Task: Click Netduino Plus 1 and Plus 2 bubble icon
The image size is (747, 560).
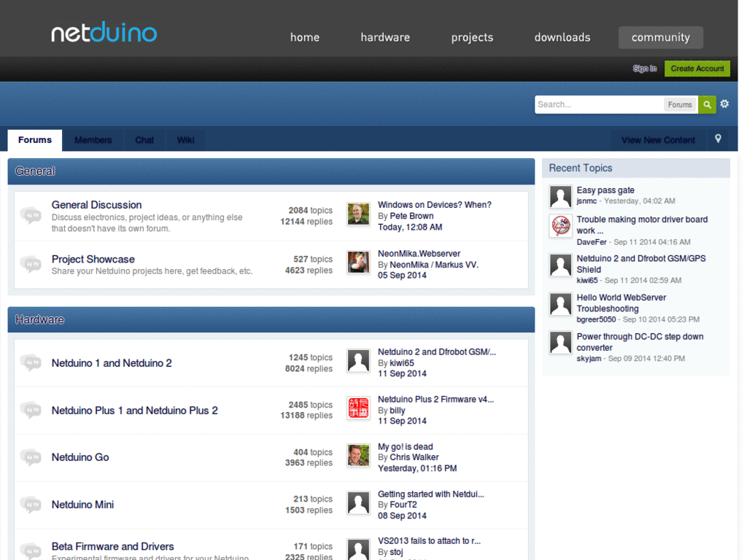Action: tap(31, 410)
